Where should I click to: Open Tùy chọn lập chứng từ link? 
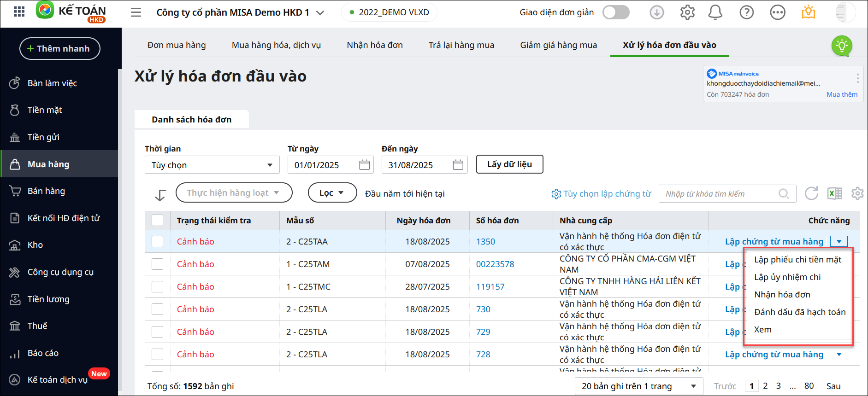tap(602, 194)
